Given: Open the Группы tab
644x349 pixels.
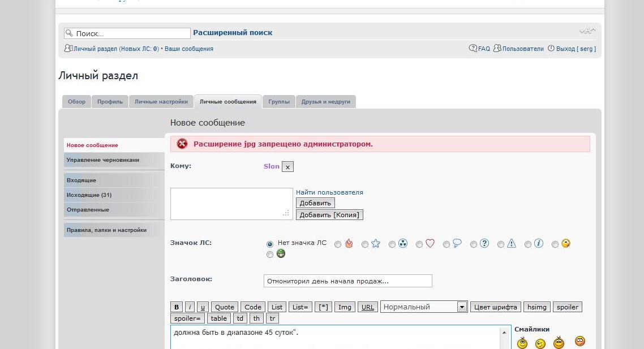Looking at the screenshot, I should coord(279,102).
